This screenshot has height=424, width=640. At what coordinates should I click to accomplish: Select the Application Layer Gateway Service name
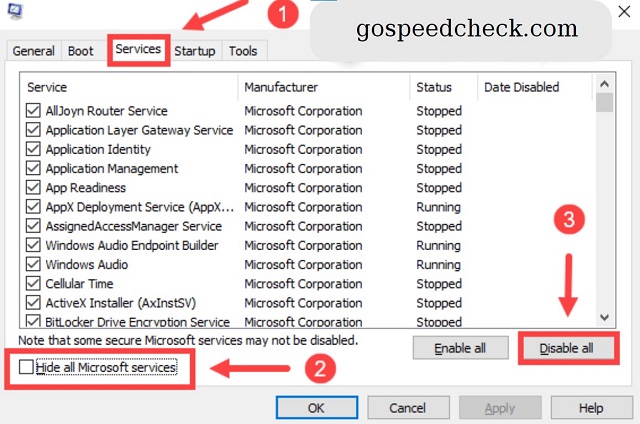[139, 130]
